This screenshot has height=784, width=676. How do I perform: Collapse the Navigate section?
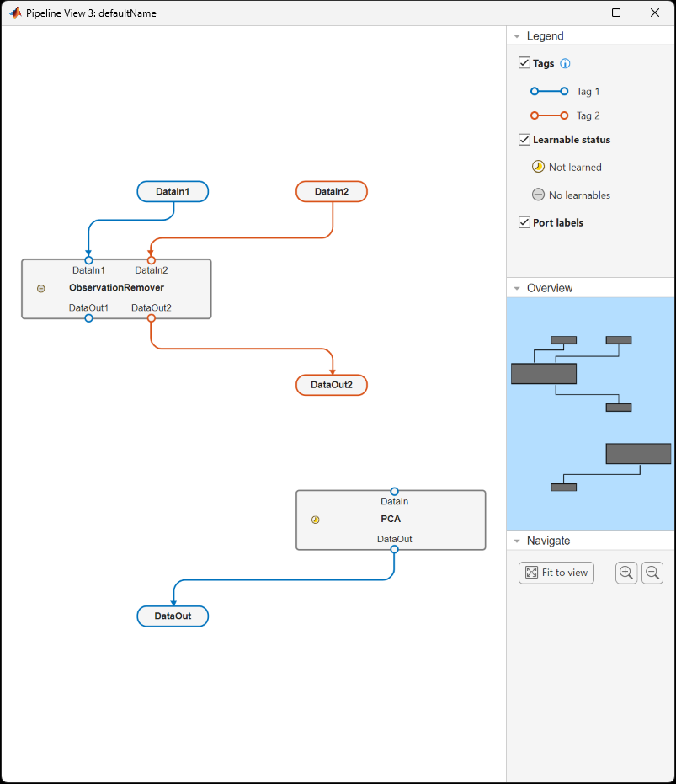(517, 540)
